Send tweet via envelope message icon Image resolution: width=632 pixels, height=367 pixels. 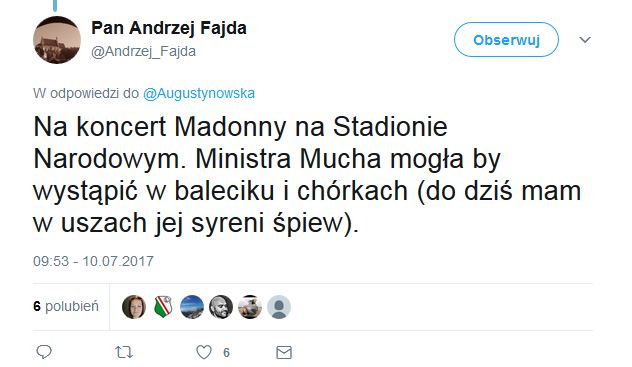[x=284, y=352]
